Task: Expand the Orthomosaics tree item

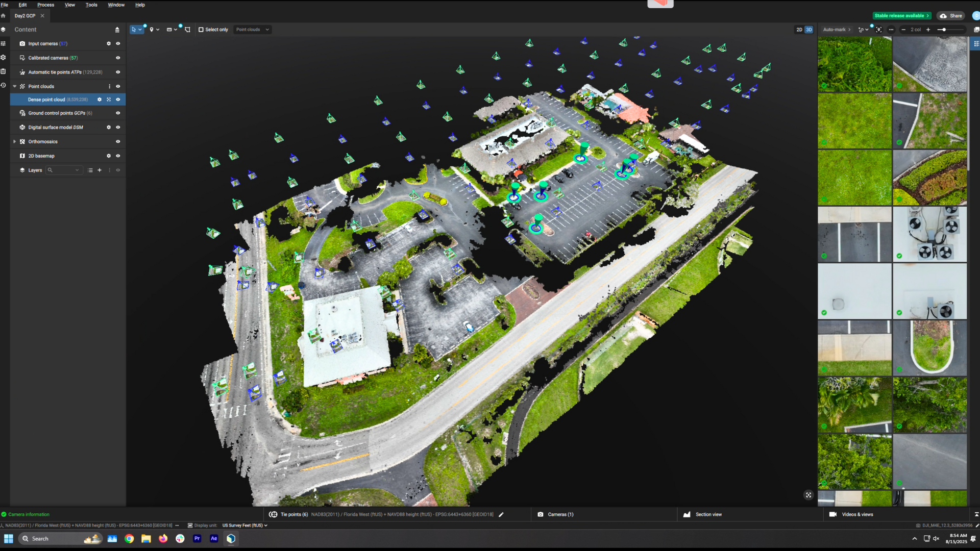Action: click(x=15, y=142)
